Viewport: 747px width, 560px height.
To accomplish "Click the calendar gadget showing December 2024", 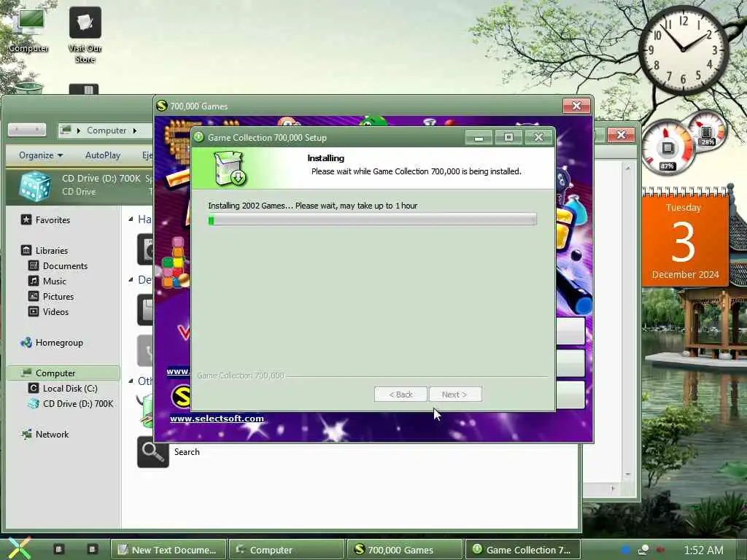I will tap(684, 237).
